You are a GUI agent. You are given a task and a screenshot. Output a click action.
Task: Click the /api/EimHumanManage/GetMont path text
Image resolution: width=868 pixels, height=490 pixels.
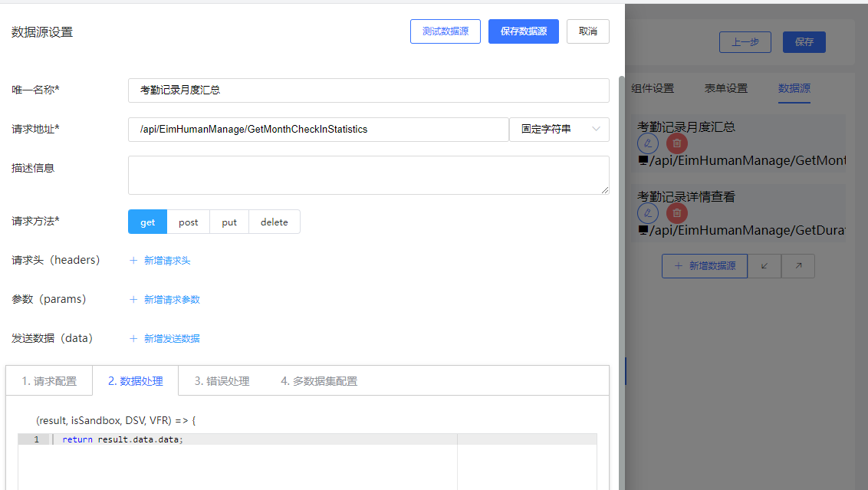click(748, 160)
